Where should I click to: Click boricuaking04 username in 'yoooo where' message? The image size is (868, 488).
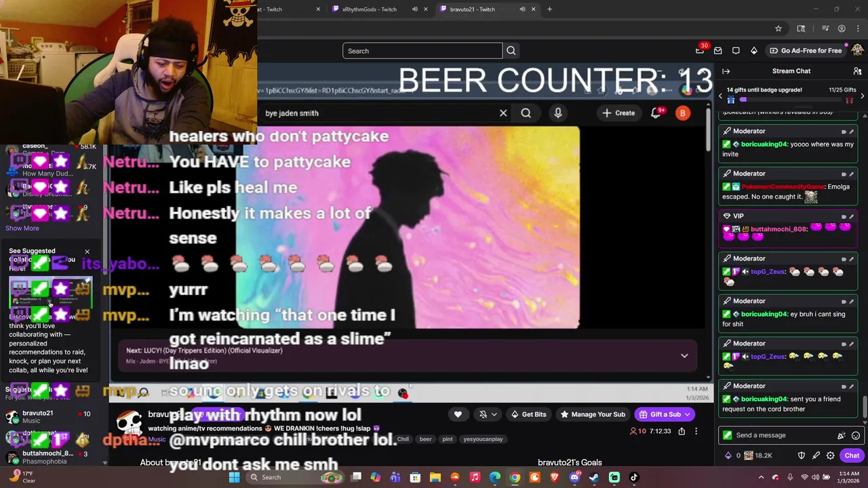[x=765, y=144]
